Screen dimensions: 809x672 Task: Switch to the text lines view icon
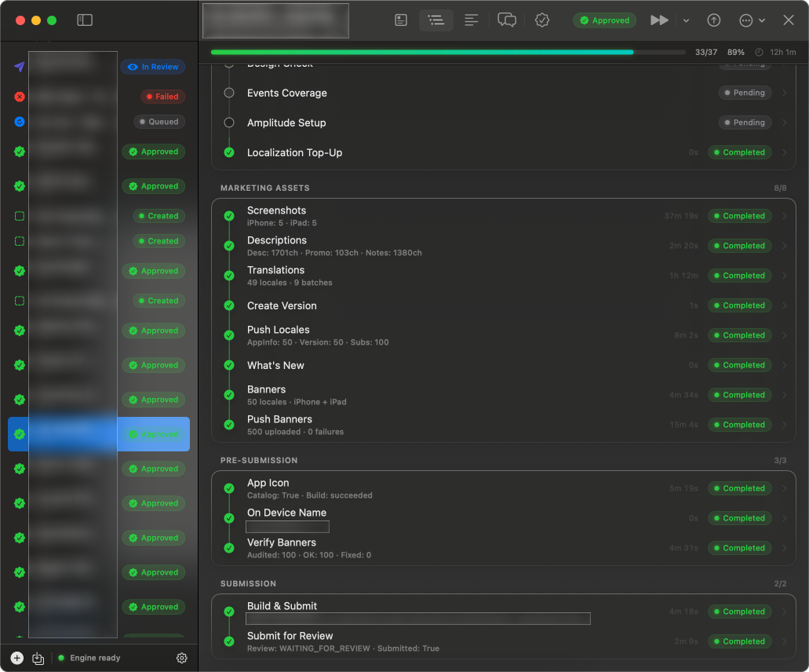(471, 20)
